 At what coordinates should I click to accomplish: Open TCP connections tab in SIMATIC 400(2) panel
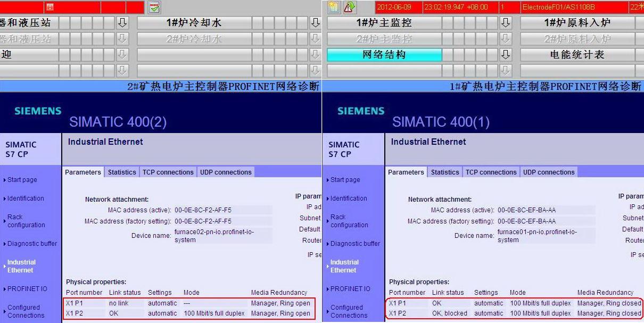(168, 172)
